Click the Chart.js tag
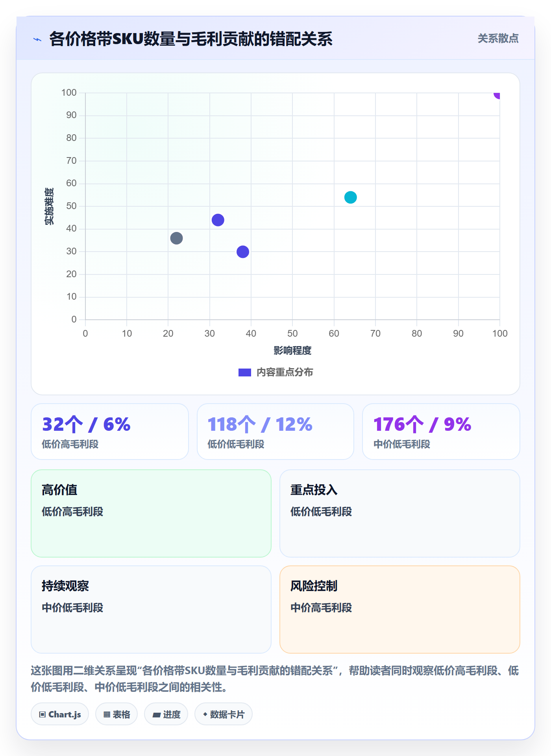Image resolution: width=551 pixels, height=756 pixels. pos(60,714)
